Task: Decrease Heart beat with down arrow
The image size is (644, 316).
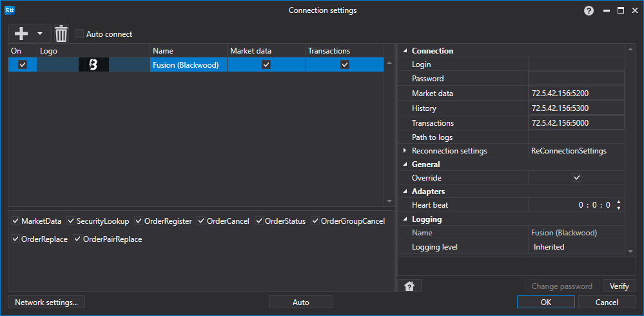Action: (619, 208)
